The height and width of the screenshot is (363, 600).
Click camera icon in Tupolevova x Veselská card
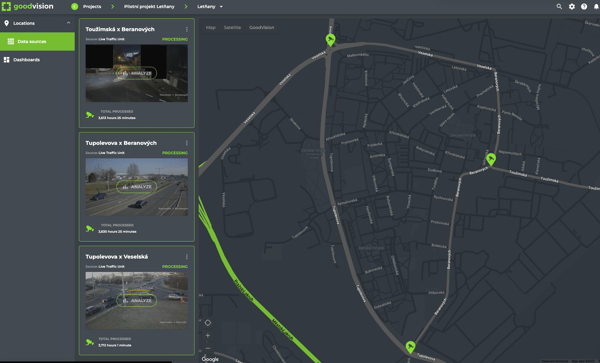tap(90, 342)
